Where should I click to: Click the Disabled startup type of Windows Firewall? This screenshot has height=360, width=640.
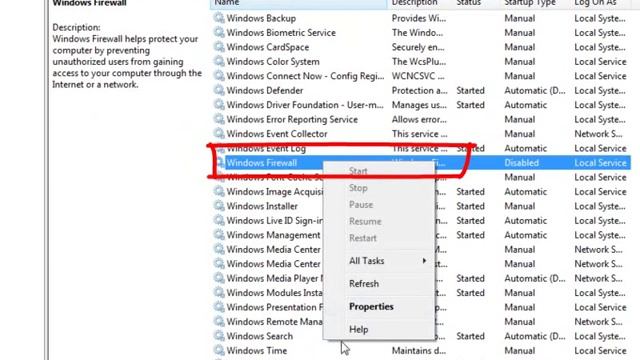521,163
